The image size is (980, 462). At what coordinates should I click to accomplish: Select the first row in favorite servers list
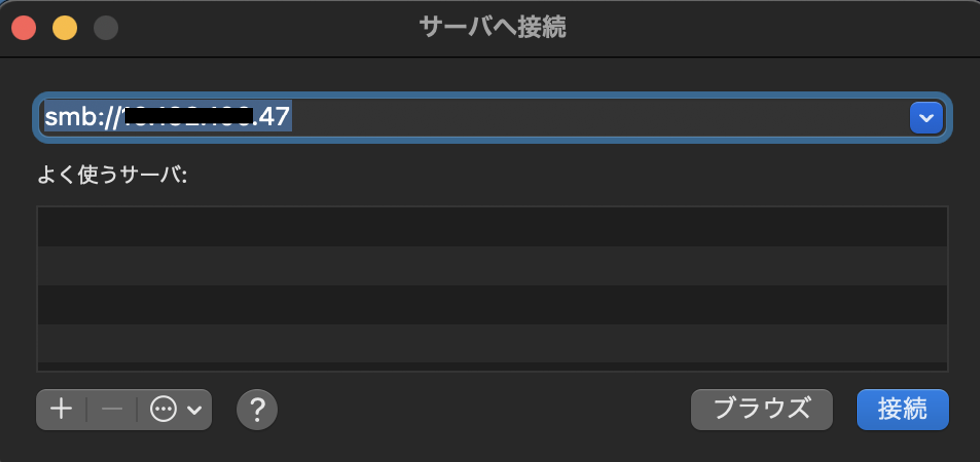492,226
